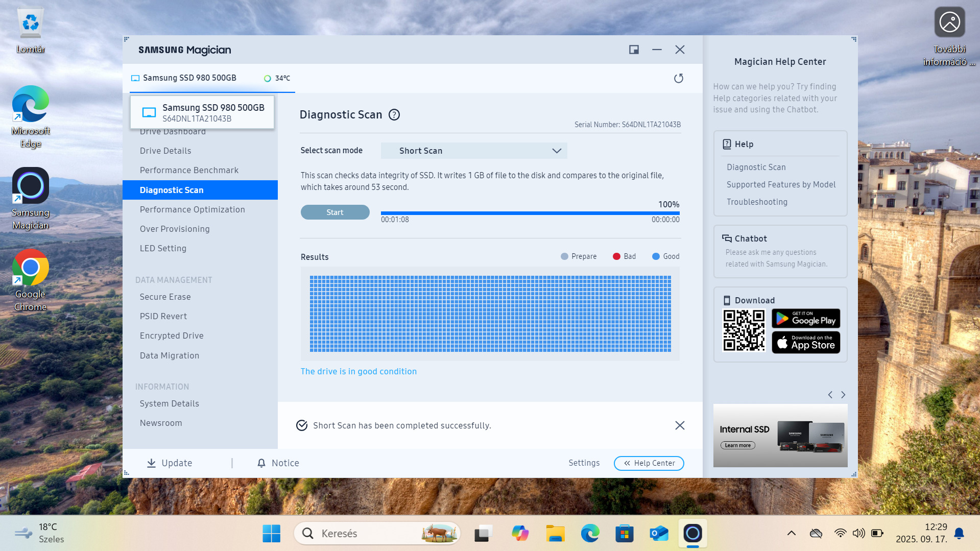Open Settings in bottom bar
Viewport: 980px width, 551px height.
pyautogui.click(x=584, y=463)
